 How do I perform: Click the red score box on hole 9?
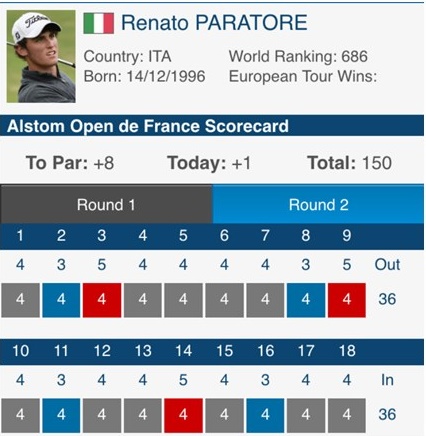click(347, 300)
